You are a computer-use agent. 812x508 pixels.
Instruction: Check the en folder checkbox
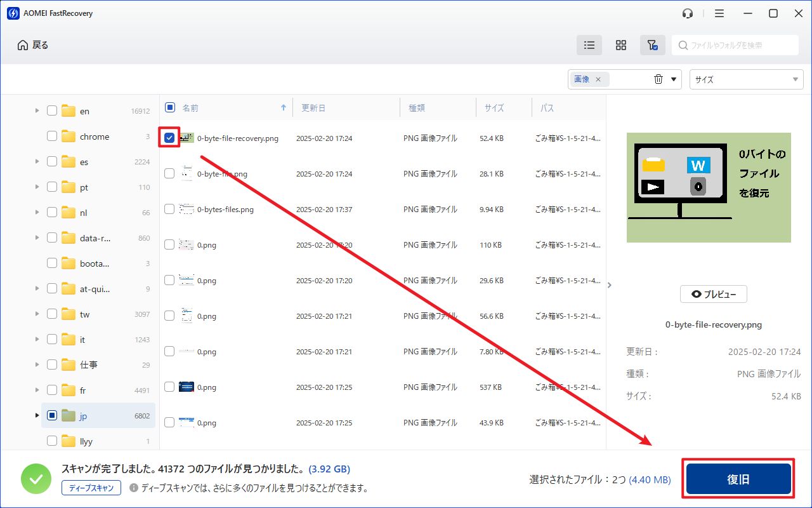click(x=52, y=111)
